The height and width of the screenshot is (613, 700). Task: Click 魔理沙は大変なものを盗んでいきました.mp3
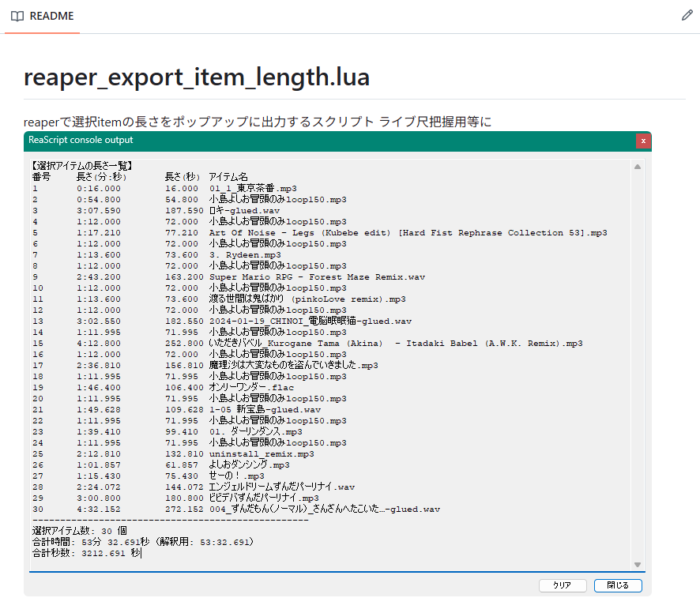point(293,365)
